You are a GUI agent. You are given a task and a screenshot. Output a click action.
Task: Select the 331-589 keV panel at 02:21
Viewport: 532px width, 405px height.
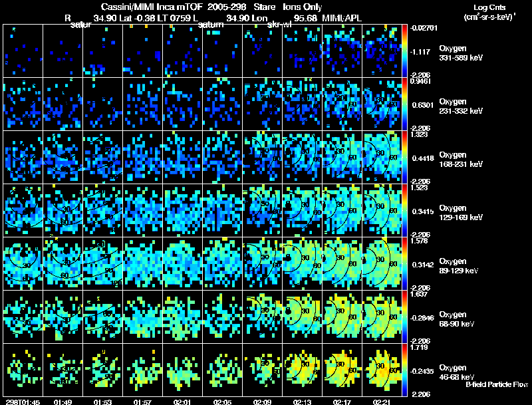[382, 51]
